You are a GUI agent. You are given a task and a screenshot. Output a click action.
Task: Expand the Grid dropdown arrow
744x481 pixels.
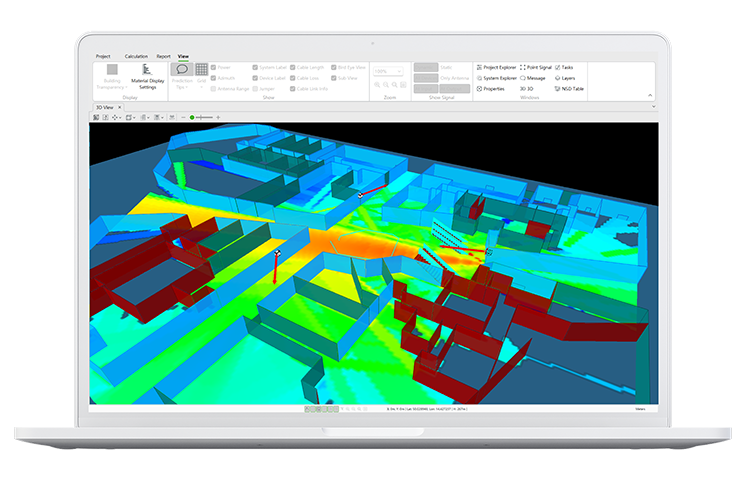pyautogui.click(x=202, y=87)
